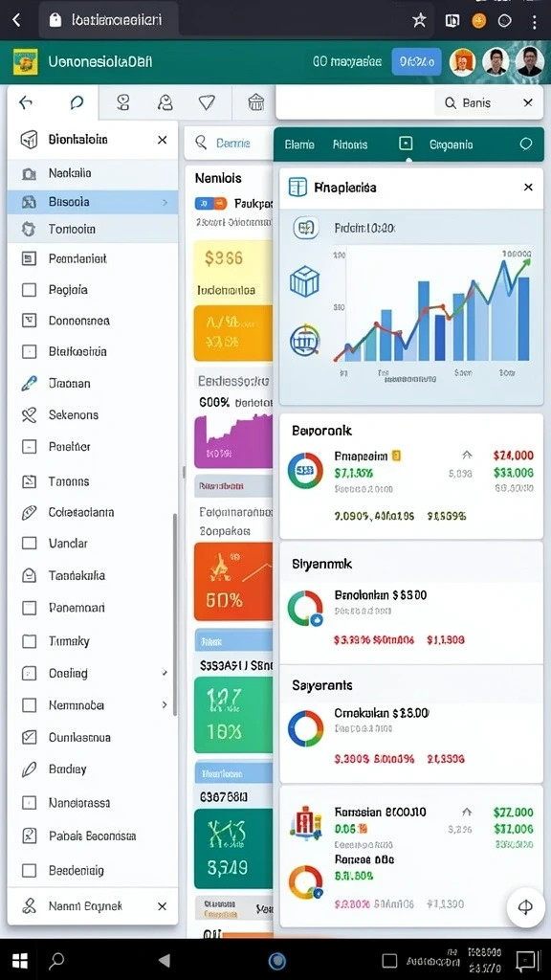Click the crossed tools icon next to Sekenons
The image size is (551, 980).
29,415
